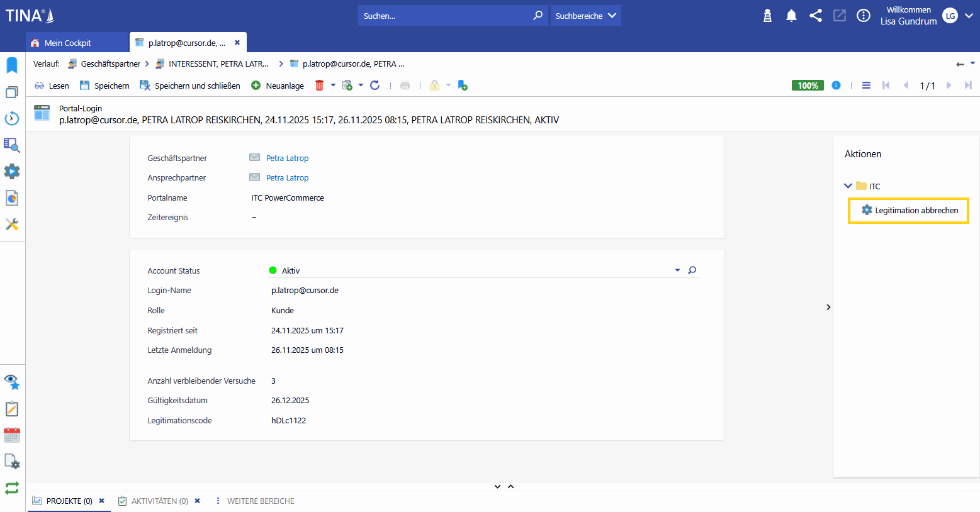Click the blue info icon
The height and width of the screenshot is (512, 980).
(x=836, y=86)
